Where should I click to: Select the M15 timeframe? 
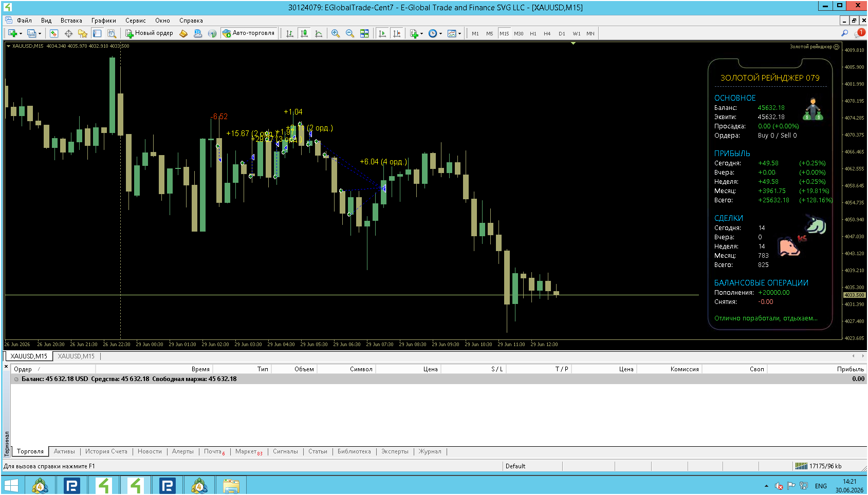coord(504,34)
